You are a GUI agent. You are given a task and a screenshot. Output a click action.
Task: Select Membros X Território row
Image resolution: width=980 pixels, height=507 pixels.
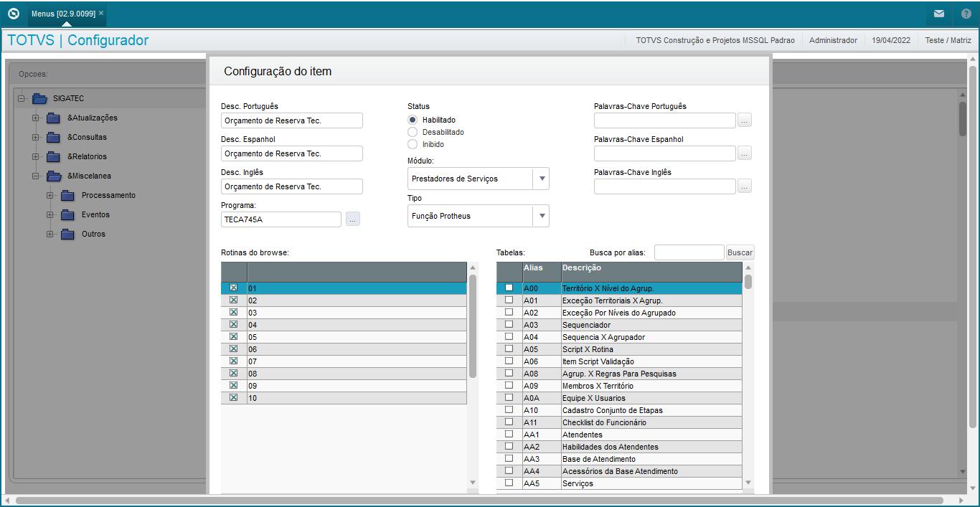pyautogui.click(x=620, y=385)
